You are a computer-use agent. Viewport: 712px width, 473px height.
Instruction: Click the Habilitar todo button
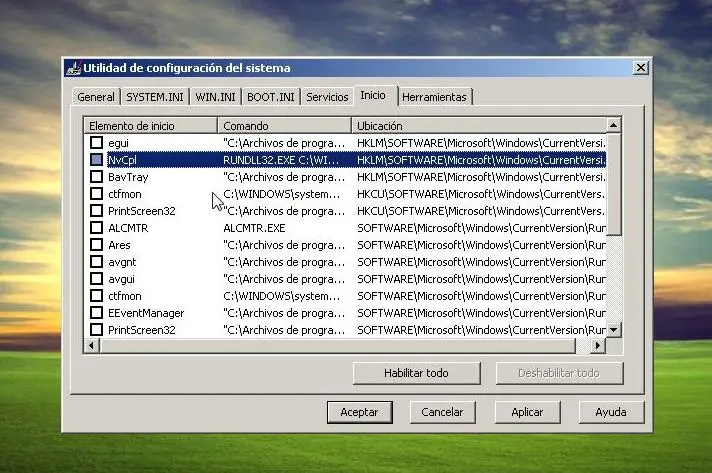coord(416,373)
